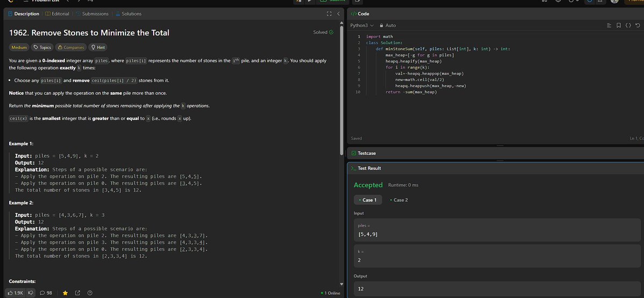The height and width of the screenshot is (298, 644).
Task: Click the 1 Online indicator
Action: [x=331, y=293]
